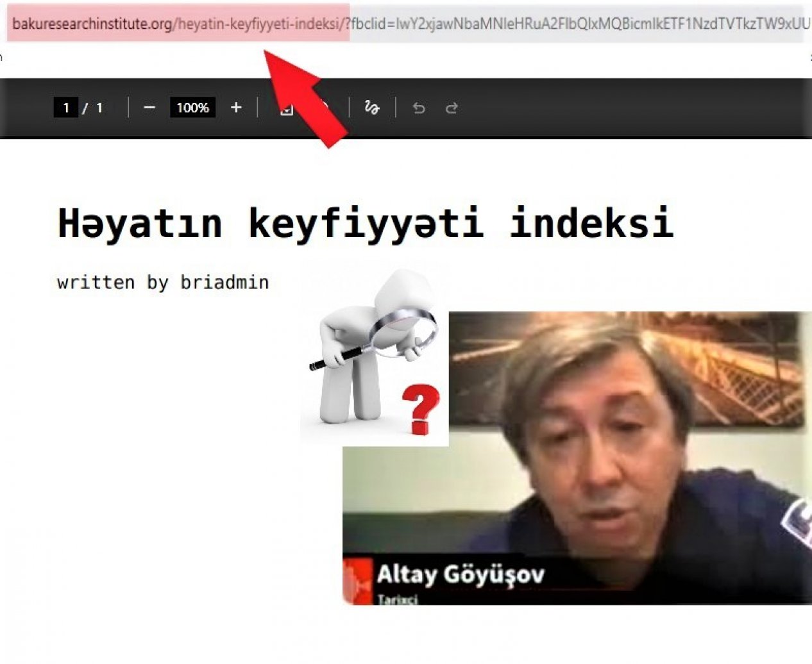Click the zoom in plus button

click(x=236, y=108)
